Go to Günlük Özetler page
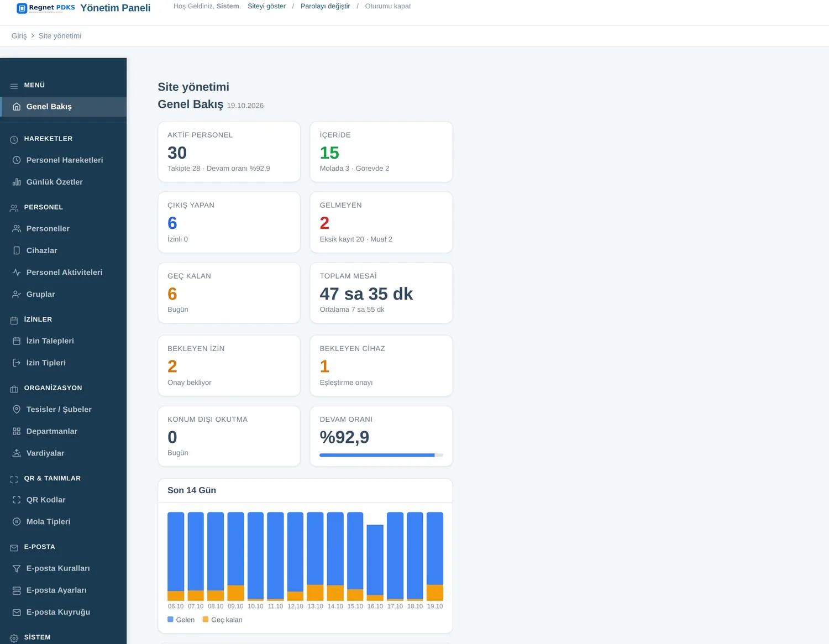This screenshot has width=829, height=644. (64, 182)
